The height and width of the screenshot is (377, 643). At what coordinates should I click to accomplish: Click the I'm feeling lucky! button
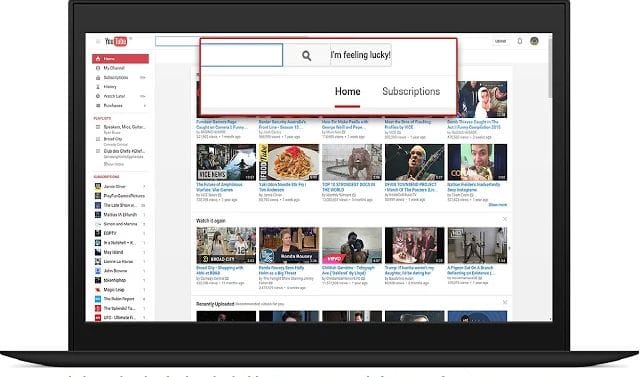[x=360, y=55]
